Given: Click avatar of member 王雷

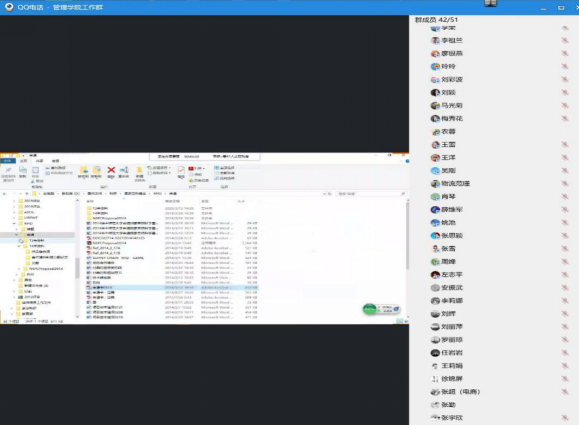Looking at the screenshot, I should pyautogui.click(x=435, y=144).
